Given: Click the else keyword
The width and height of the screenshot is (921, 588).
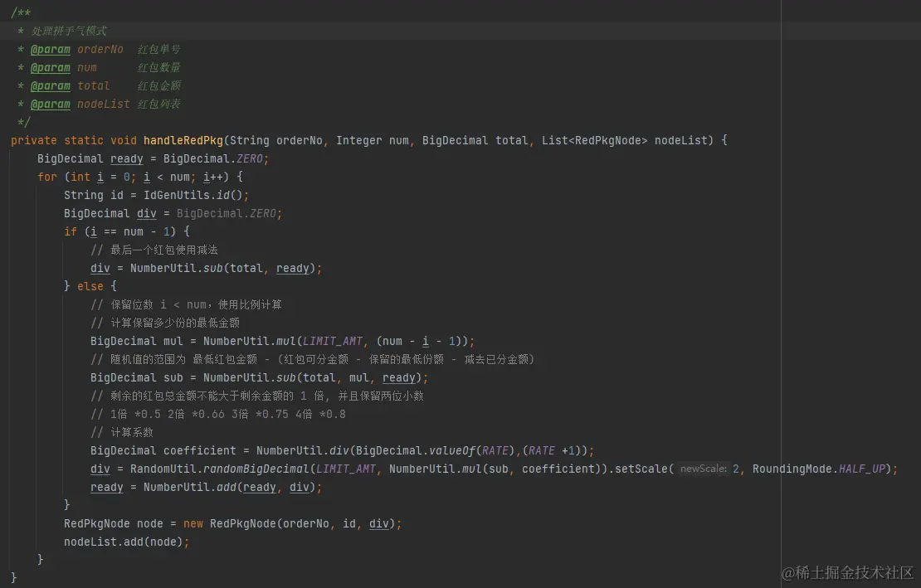Looking at the screenshot, I should tap(90, 286).
